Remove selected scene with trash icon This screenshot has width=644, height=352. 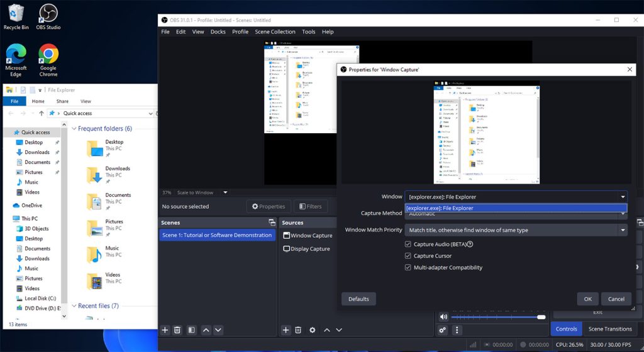(177, 330)
